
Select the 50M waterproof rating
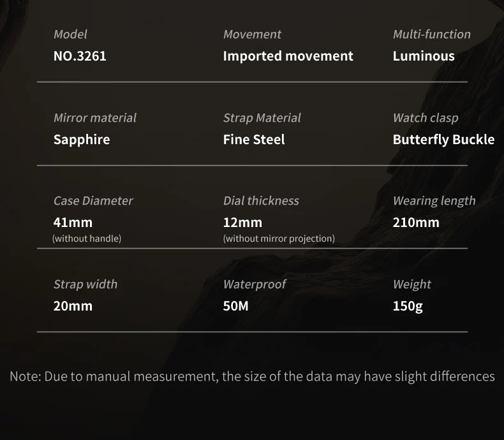pyautogui.click(x=235, y=306)
